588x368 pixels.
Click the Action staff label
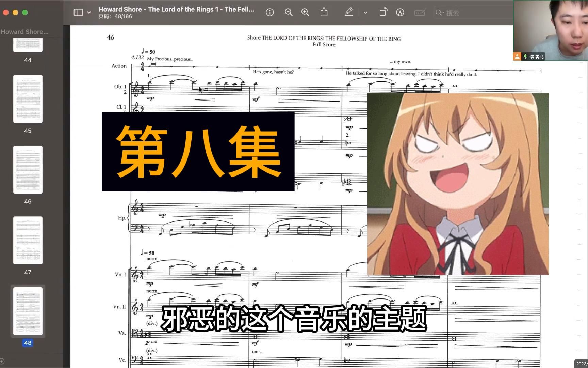(119, 66)
